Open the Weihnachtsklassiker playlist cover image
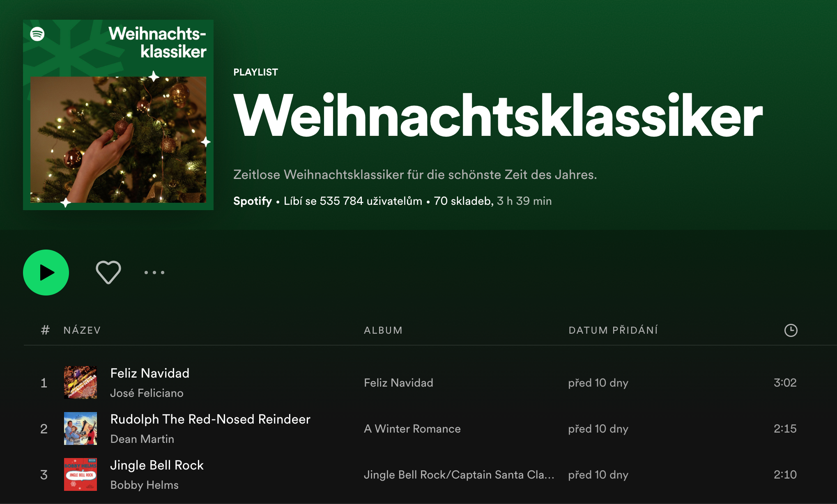 coord(118,115)
